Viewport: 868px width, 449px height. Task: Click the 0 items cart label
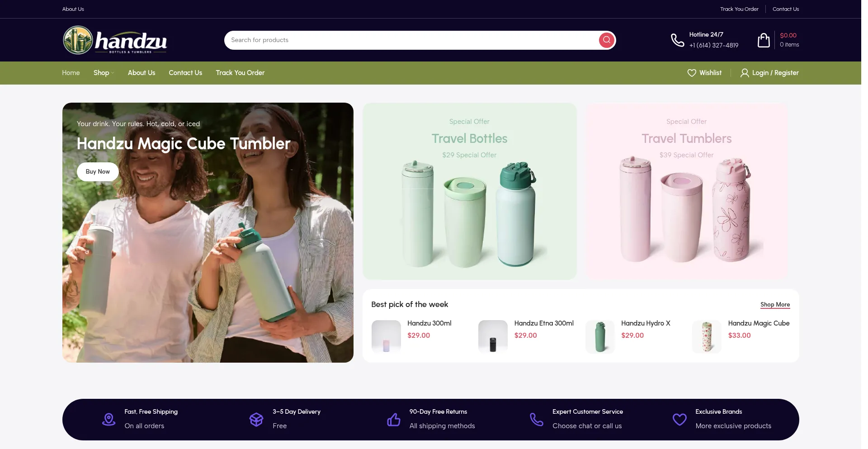tap(789, 45)
